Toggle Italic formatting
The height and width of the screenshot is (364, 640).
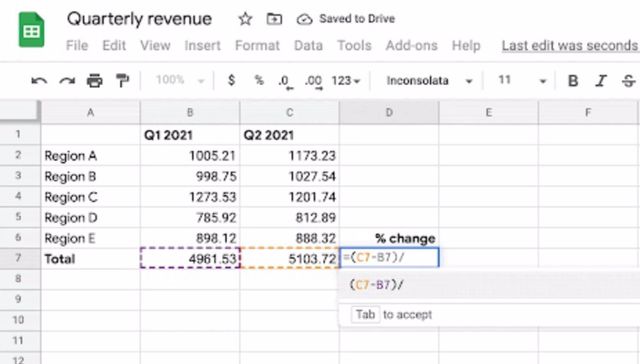coord(601,81)
